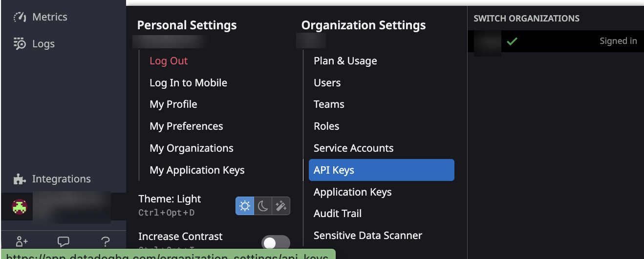Click the red Log Out link

[169, 61]
